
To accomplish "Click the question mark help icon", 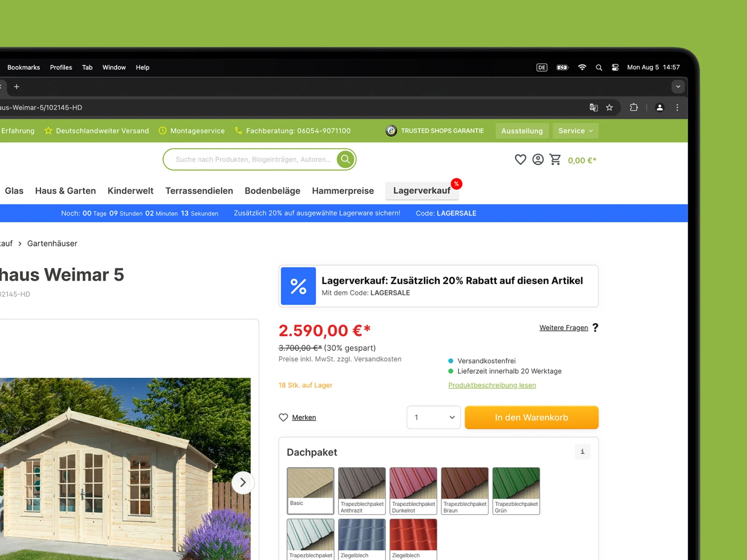I will point(595,328).
